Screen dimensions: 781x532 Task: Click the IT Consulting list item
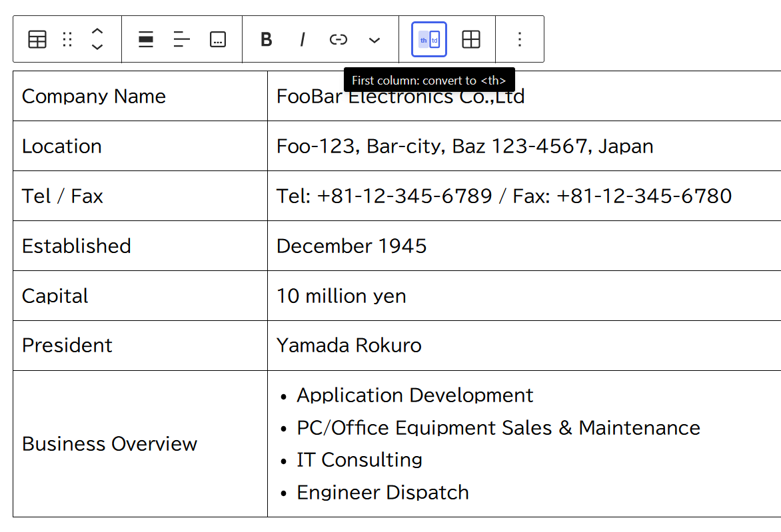click(x=359, y=460)
